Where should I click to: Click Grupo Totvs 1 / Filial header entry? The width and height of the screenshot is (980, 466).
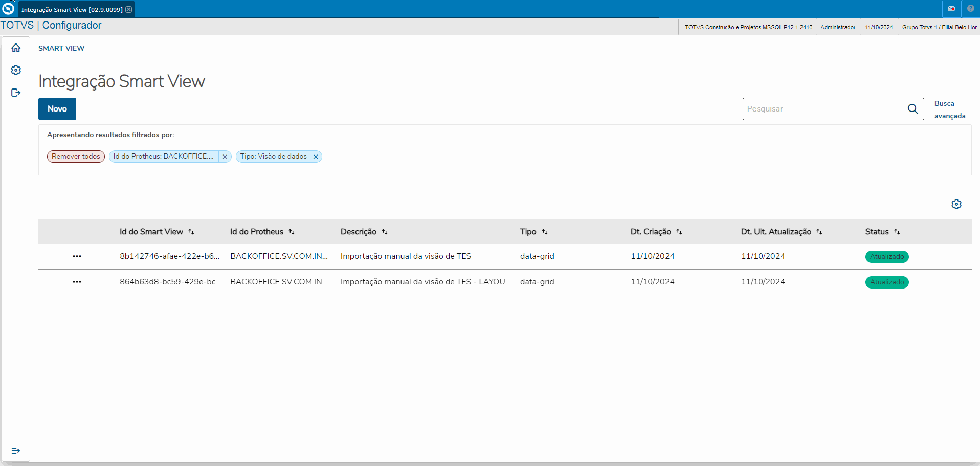pyautogui.click(x=940, y=27)
